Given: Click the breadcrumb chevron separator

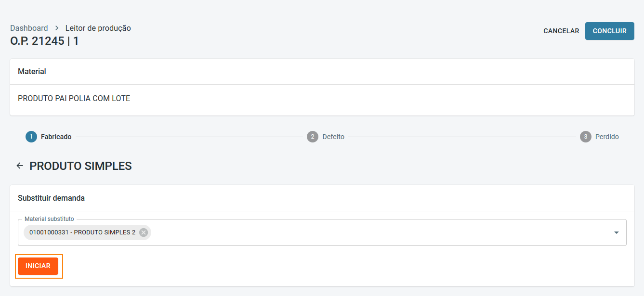Looking at the screenshot, I should (57, 28).
